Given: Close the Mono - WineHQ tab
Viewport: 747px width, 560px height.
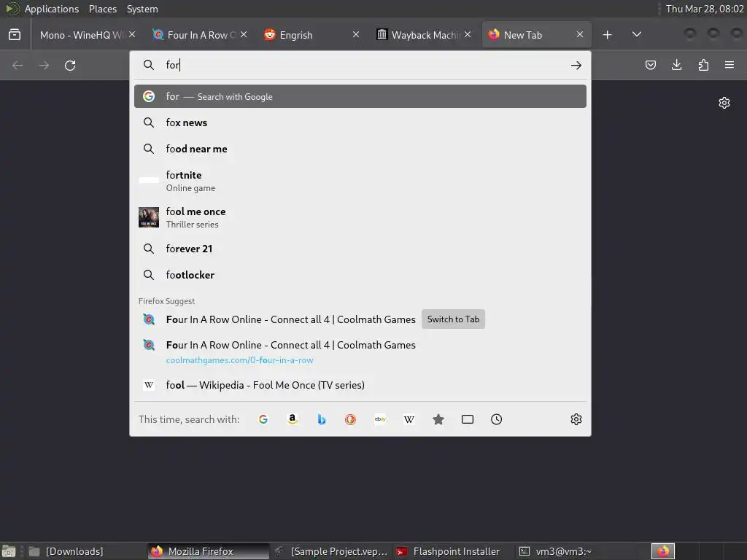Looking at the screenshot, I should (132, 34).
